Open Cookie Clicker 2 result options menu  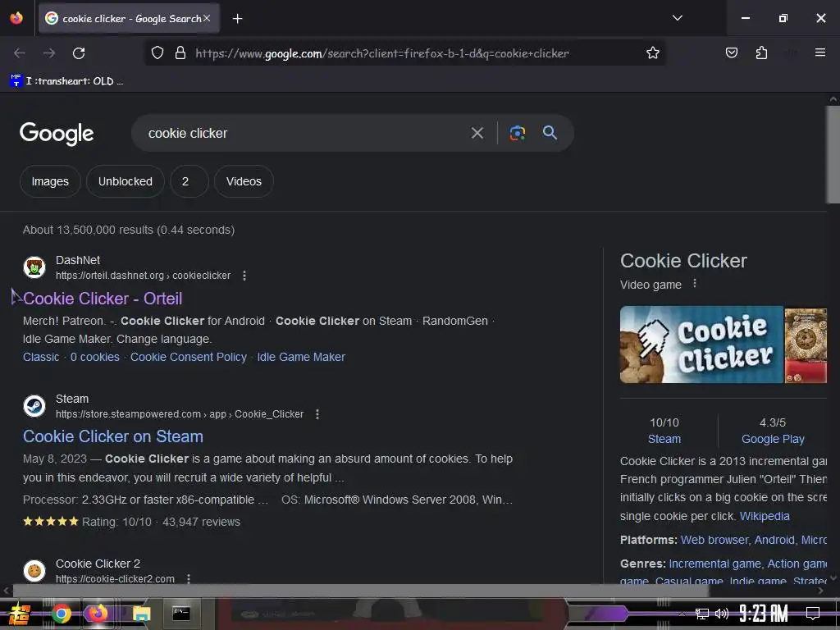tap(189, 578)
